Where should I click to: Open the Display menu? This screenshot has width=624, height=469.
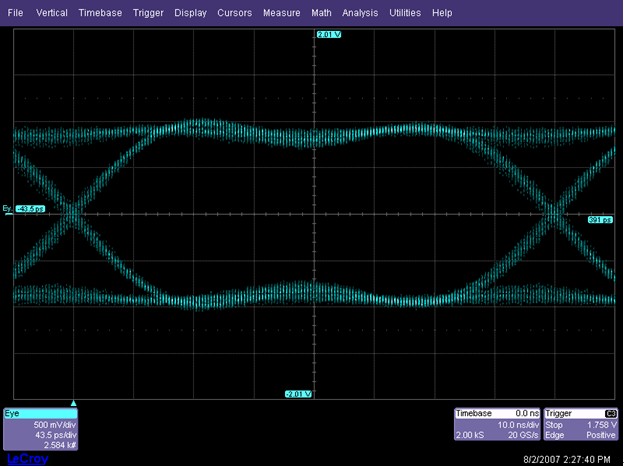click(x=190, y=13)
